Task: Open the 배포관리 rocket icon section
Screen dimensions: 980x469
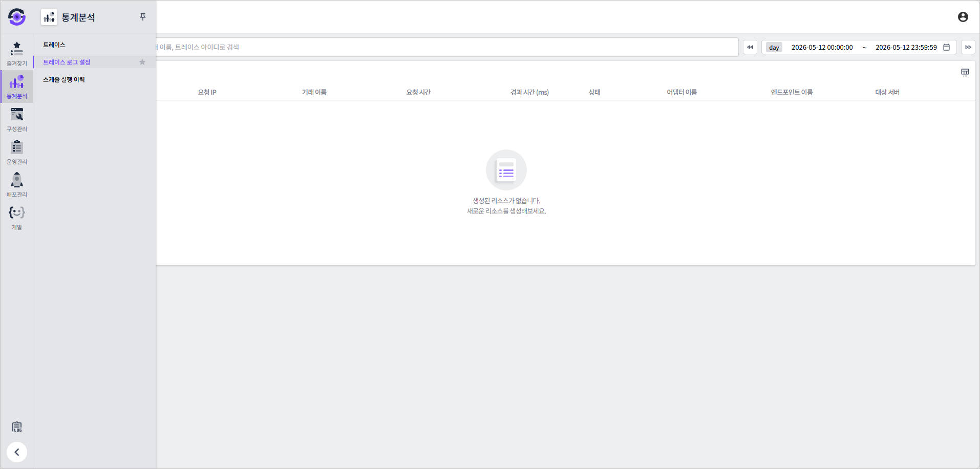Action: [17, 185]
